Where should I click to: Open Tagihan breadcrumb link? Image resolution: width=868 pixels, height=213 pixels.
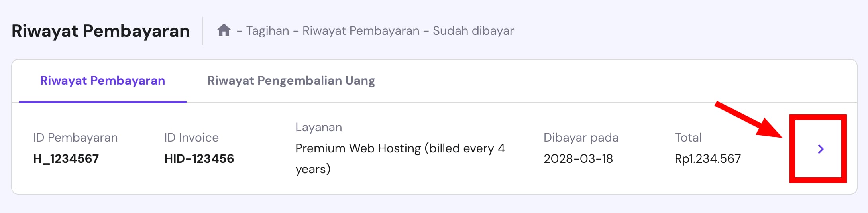pos(267,31)
